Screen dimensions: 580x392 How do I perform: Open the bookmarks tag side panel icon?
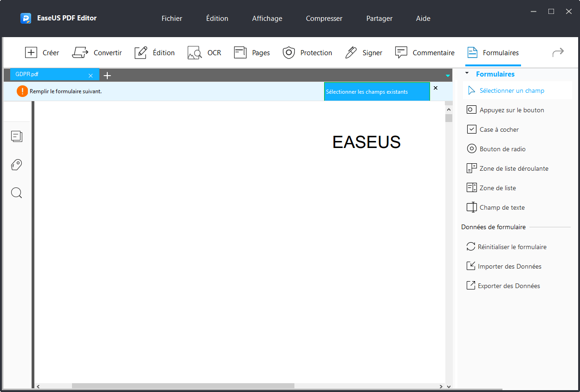[17, 165]
